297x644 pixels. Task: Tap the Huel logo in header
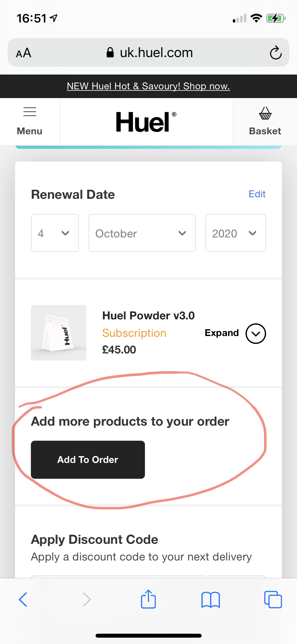coord(146,122)
